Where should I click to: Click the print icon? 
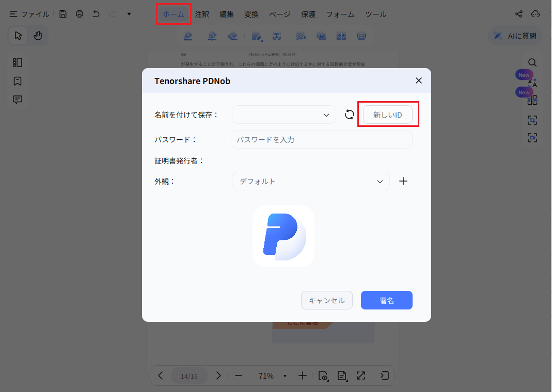tap(80, 14)
